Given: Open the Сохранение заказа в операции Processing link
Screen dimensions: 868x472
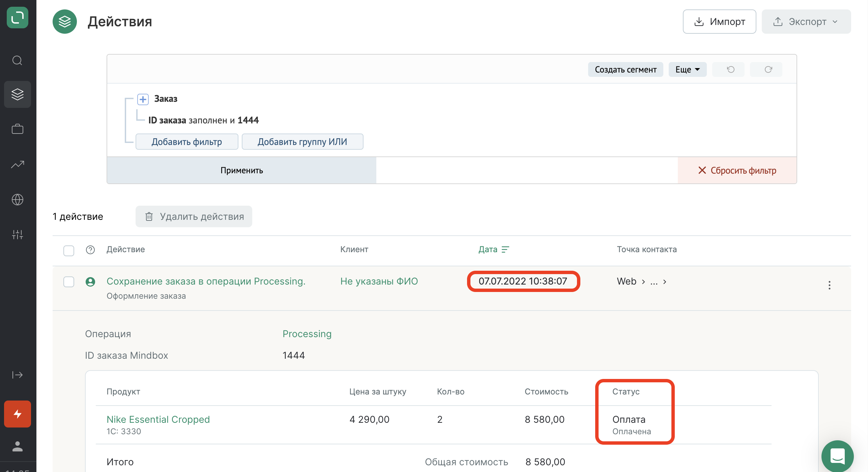Looking at the screenshot, I should (x=206, y=281).
